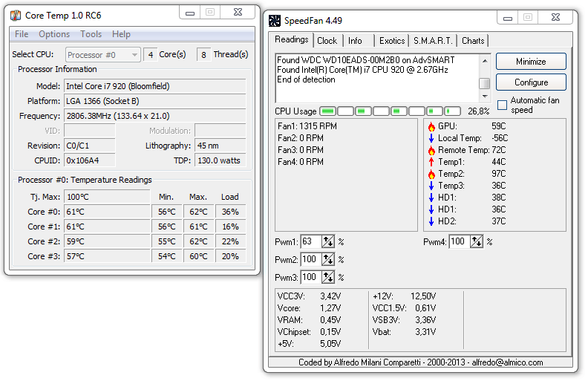Click the Fan1: 1315 RPM reading
The height and width of the screenshot is (381, 588).
point(307,126)
